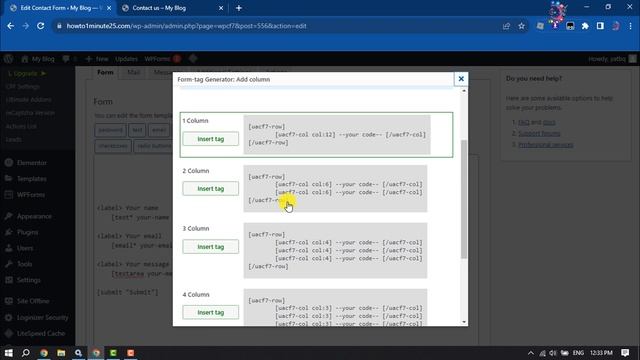640x360 pixels.
Task: Click the password form-tag button
Action: (x=111, y=130)
